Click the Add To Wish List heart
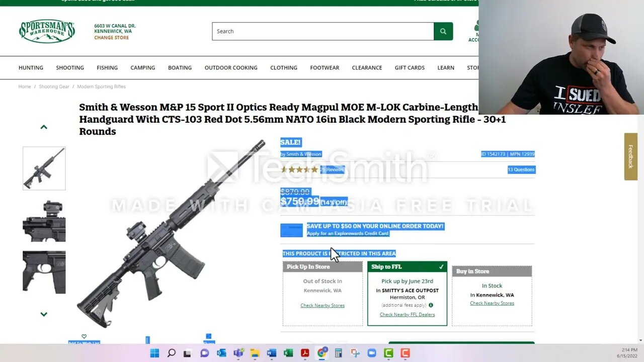The height and width of the screenshot is (362, 644). click(84, 337)
